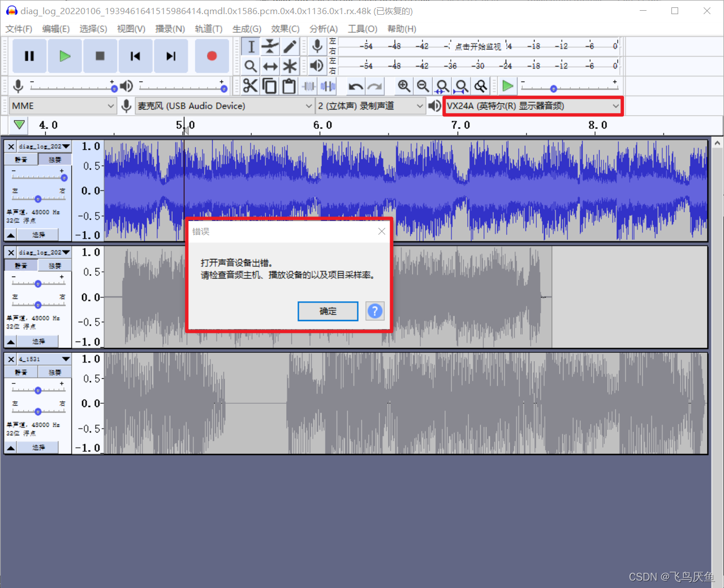Open the second diag_log track name menu
This screenshot has width=724, height=588.
tap(44, 253)
